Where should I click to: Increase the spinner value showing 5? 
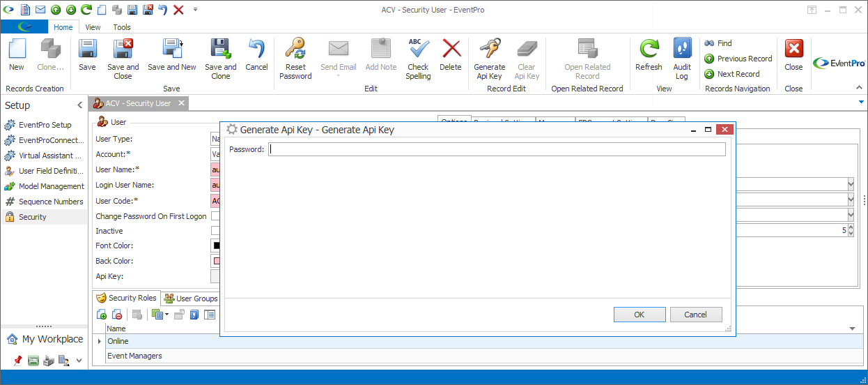pos(851,227)
